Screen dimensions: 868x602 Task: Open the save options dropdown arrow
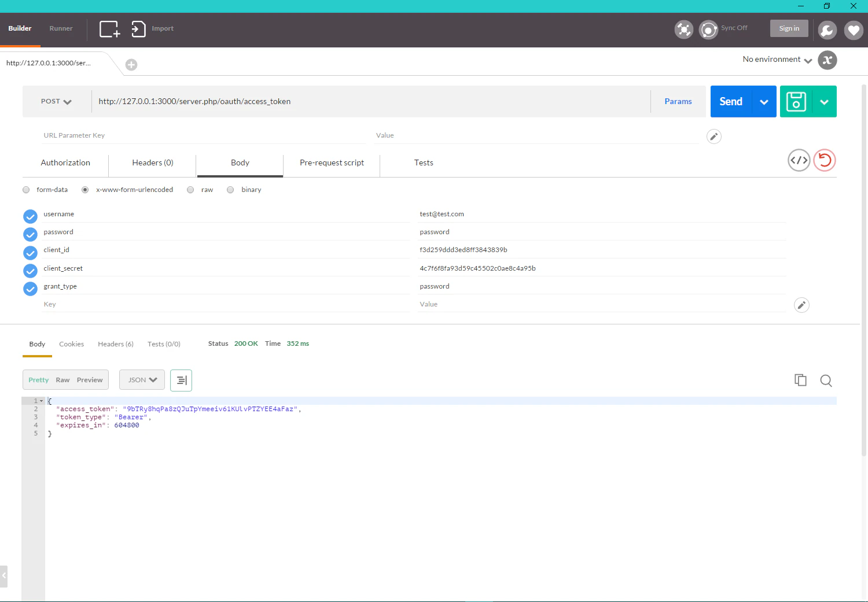pyautogui.click(x=825, y=102)
